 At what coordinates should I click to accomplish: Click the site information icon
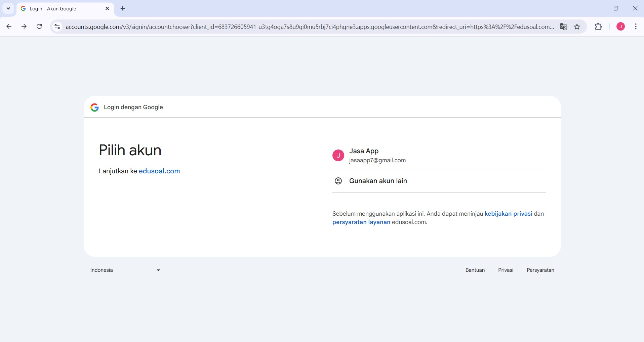[57, 27]
